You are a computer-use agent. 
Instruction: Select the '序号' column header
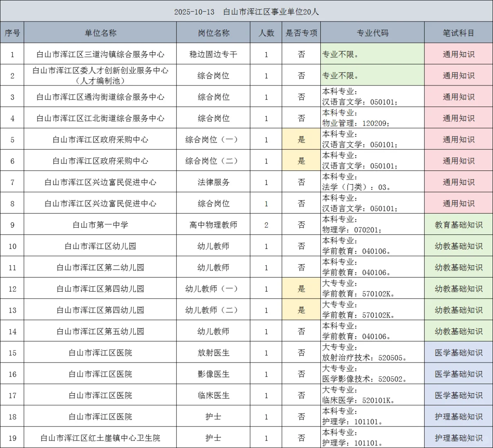point(12,33)
